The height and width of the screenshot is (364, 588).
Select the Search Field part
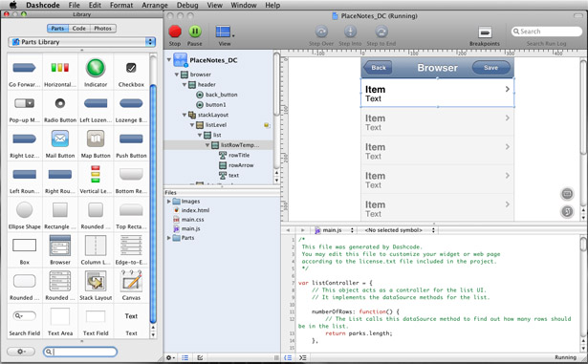click(x=24, y=316)
